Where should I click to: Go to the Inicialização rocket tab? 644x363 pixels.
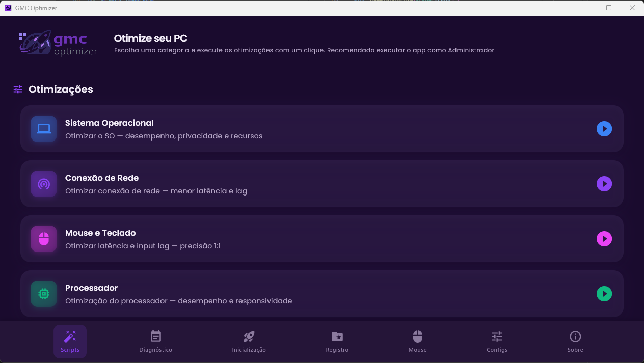point(249,342)
